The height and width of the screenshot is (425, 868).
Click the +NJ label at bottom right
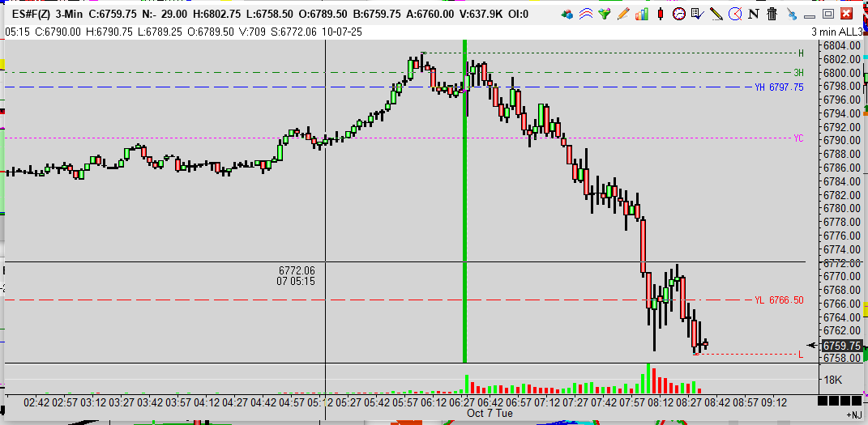click(x=853, y=414)
